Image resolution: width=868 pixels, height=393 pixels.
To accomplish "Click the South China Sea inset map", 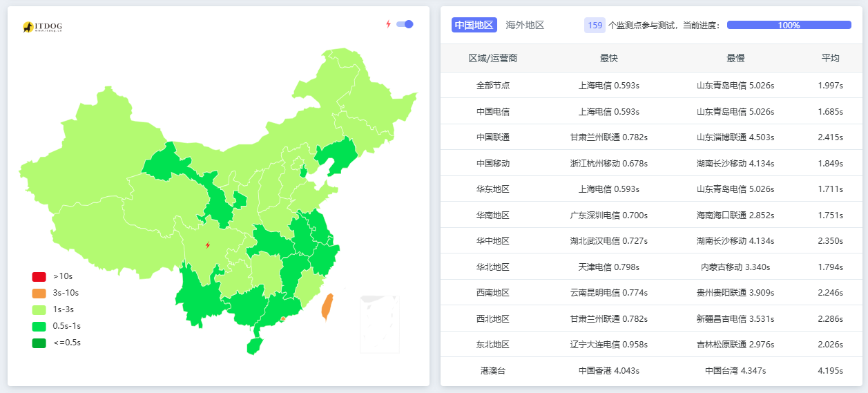I will [x=379, y=324].
